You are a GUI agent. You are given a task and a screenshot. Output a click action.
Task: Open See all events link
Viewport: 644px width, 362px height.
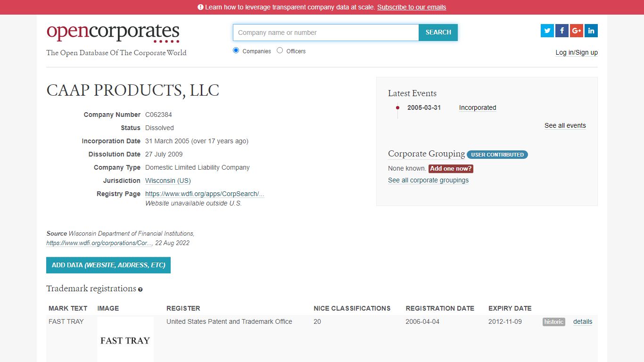coord(565,125)
